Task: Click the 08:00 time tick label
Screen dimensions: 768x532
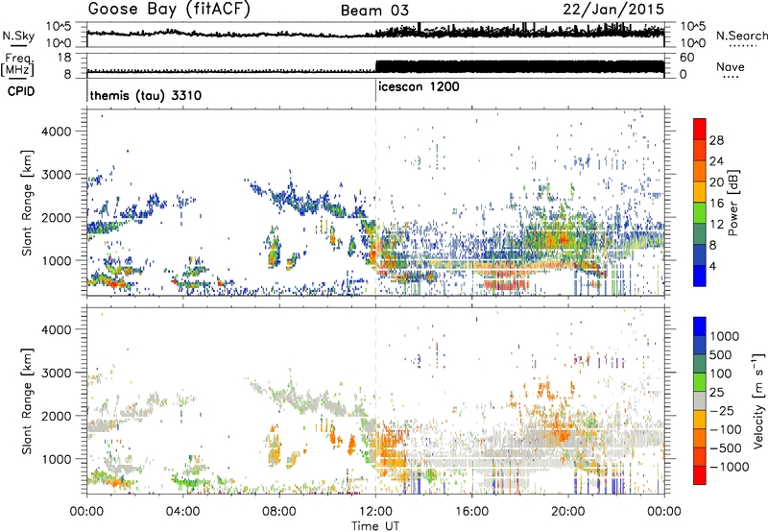Action: [279, 512]
